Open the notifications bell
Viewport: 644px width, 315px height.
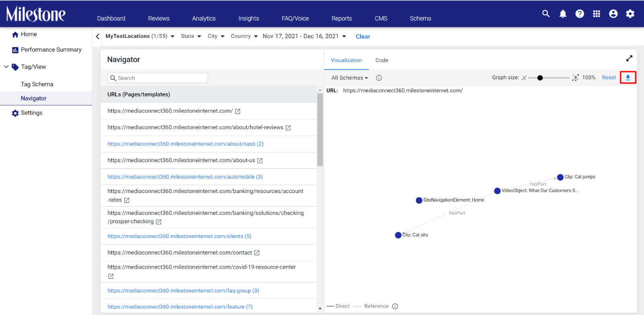(563, 14)
